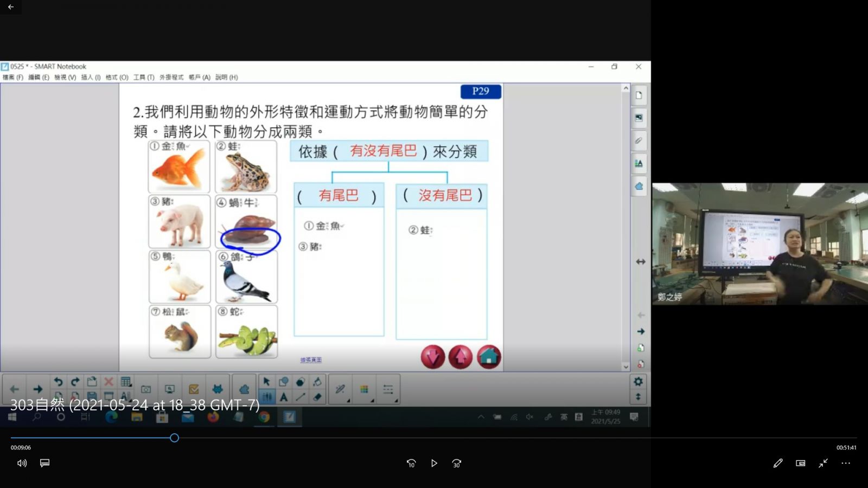Screen dimensions: 868x488
Task: Select the Eraser tool in Notebook toolbar
Action: coord(317,397)
